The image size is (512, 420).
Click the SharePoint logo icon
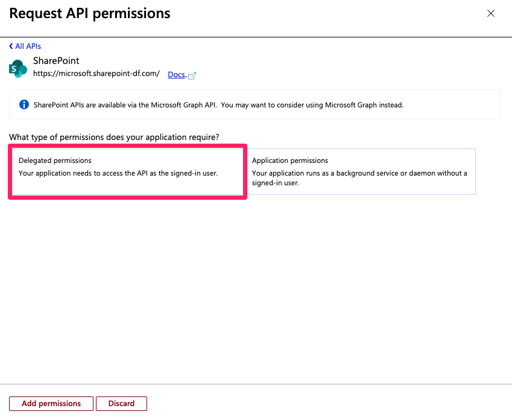[x=18, y=68]
